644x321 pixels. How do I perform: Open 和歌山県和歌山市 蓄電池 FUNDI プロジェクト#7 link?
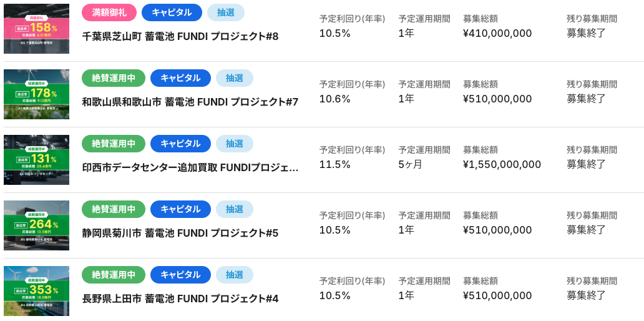190,102
